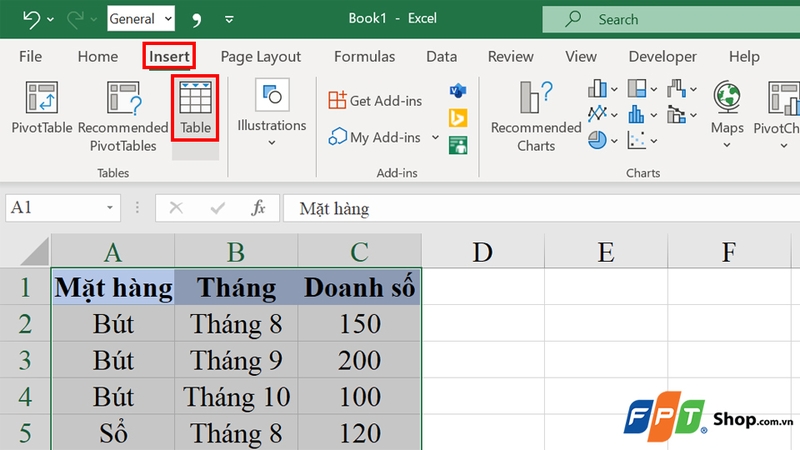Viewport: 800px width, 450px height.
Task: Click the Insert Function fx icon
Action: click(x=258, y=208)
